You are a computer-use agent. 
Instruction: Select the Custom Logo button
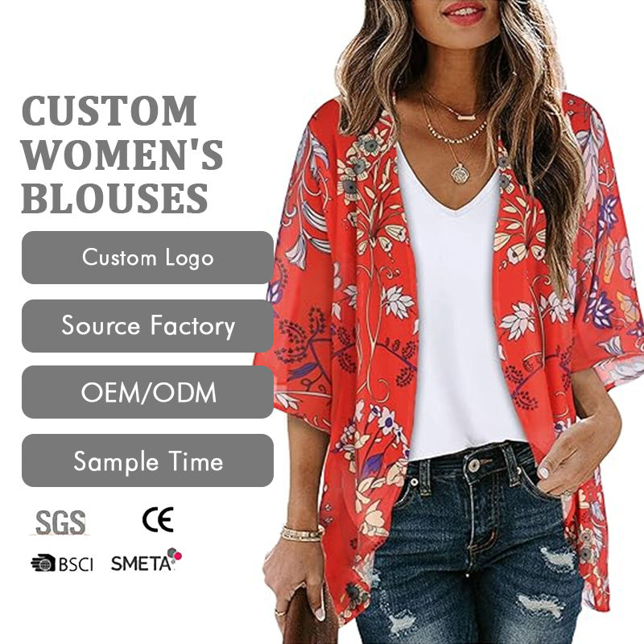pos(148,258)
